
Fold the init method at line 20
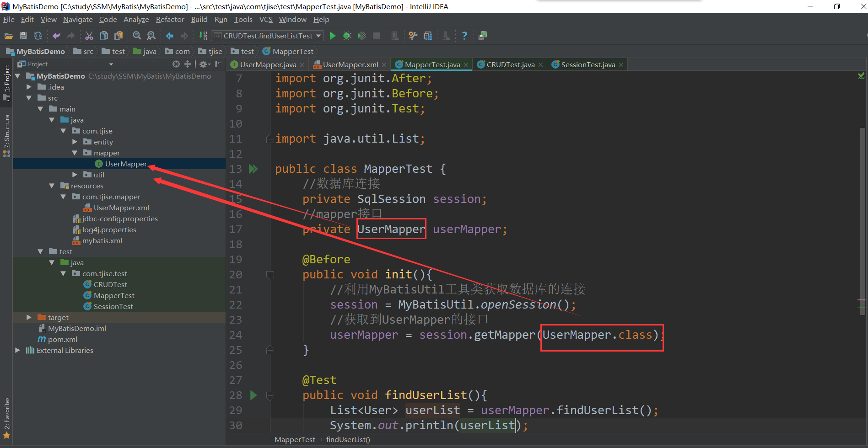point(270,275)
